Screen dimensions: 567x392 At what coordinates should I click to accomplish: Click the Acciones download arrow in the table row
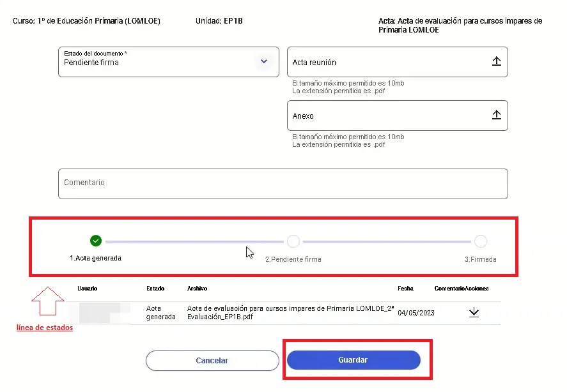[x=474, y=312]
